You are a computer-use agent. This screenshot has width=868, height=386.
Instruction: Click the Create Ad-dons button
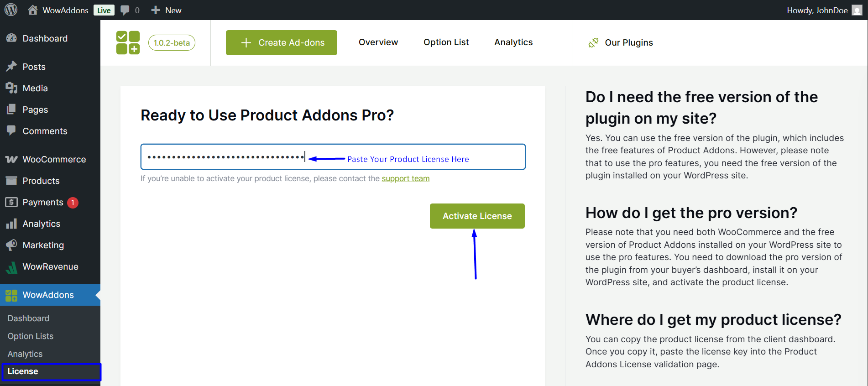pyautogui.click(x=282, y=42)
